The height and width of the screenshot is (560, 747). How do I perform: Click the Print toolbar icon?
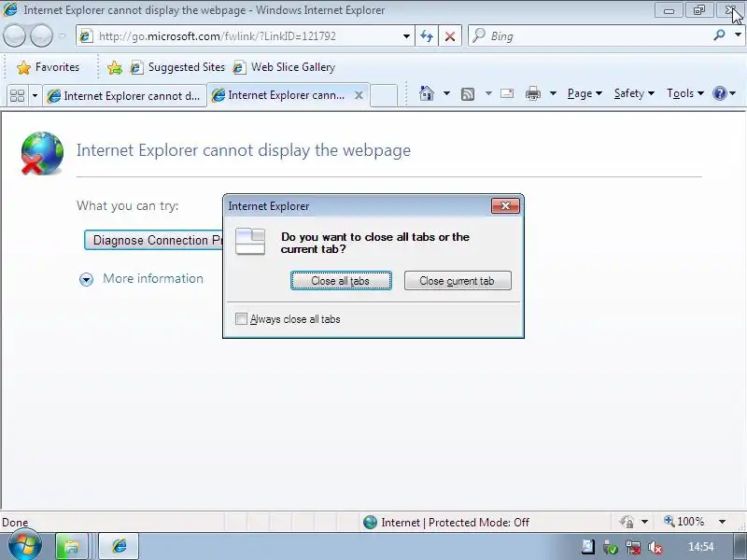532,93
